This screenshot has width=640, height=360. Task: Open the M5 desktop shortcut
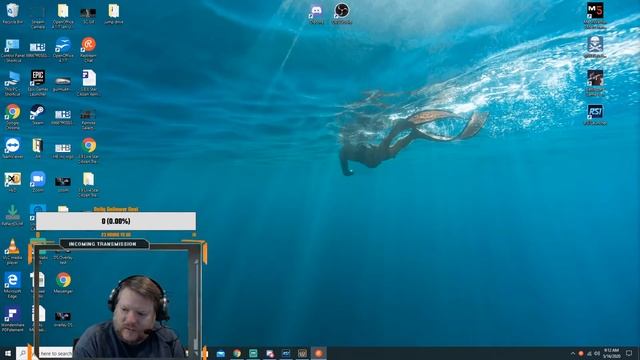coord(595,16)
